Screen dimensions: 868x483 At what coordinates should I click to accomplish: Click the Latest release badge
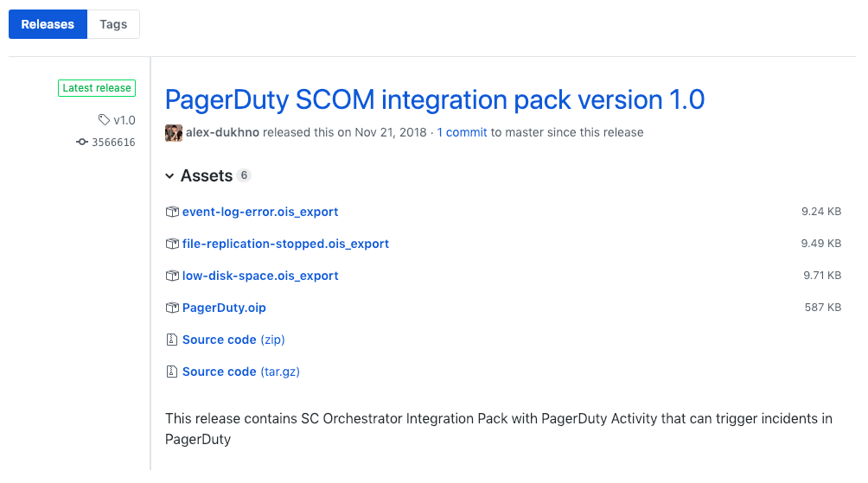point(97,88)
